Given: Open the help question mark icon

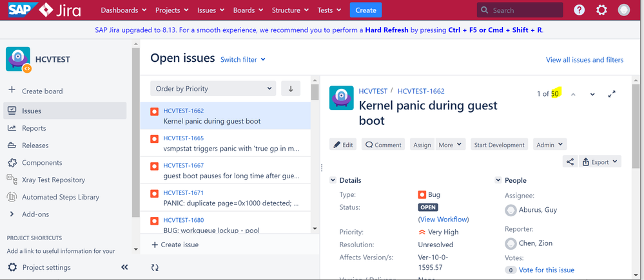Looking at the screenshot, I should click(579, 10).
